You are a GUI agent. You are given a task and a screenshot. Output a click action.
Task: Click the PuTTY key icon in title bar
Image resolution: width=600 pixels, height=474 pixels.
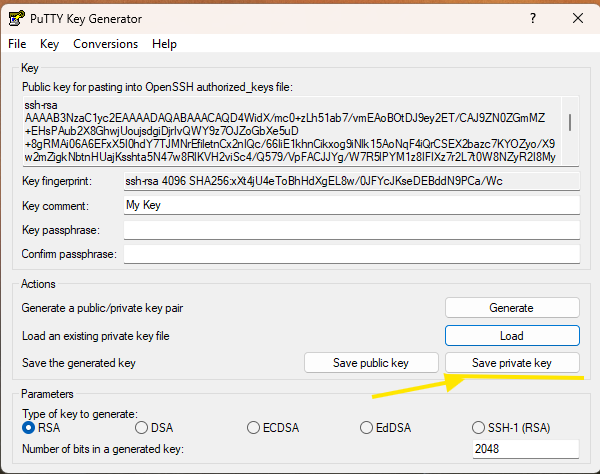tap(17, 18)
